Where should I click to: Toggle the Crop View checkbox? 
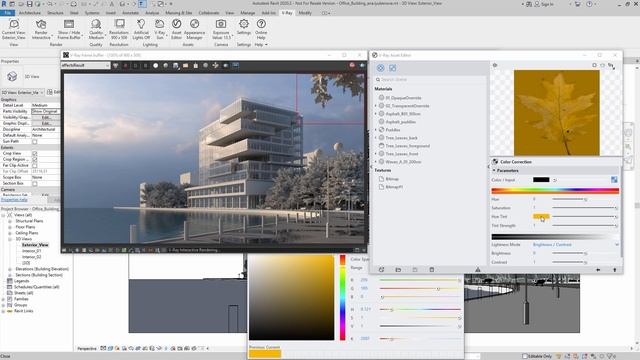click(x=34, y=153)
